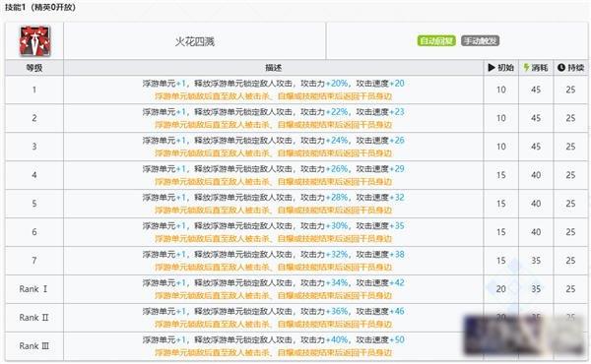Click SP cost 45 in level 1 row
The height and width of the screenshot is (364, 591).
(536, 90)
